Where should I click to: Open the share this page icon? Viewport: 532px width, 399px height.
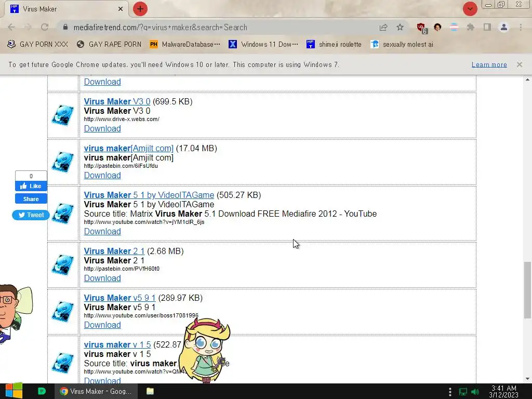pos(383,27)
